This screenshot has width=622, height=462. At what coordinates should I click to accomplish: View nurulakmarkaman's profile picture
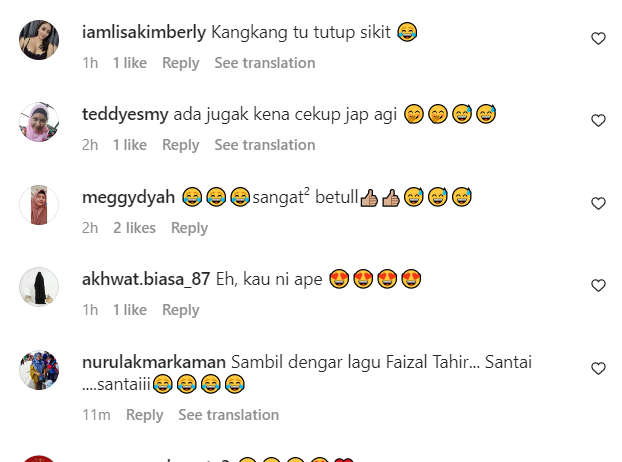click(x=39, y=370)
